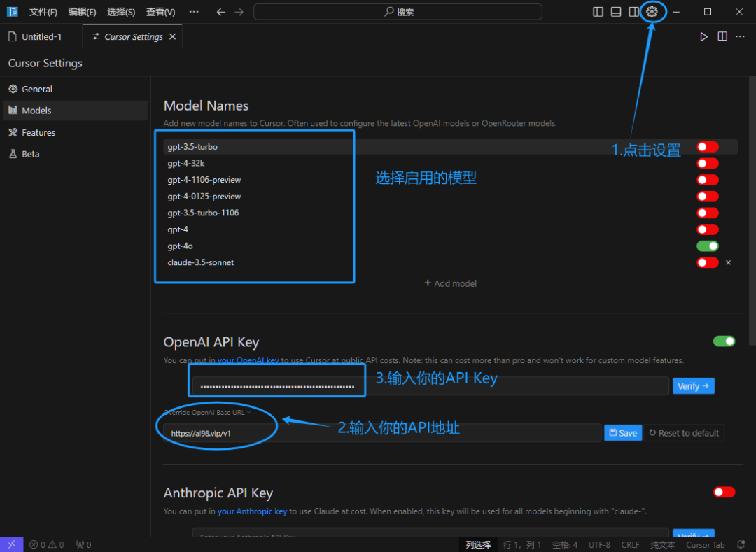
Task: Enable the gpt-4-32k model switch
Action: coord(707,163)
